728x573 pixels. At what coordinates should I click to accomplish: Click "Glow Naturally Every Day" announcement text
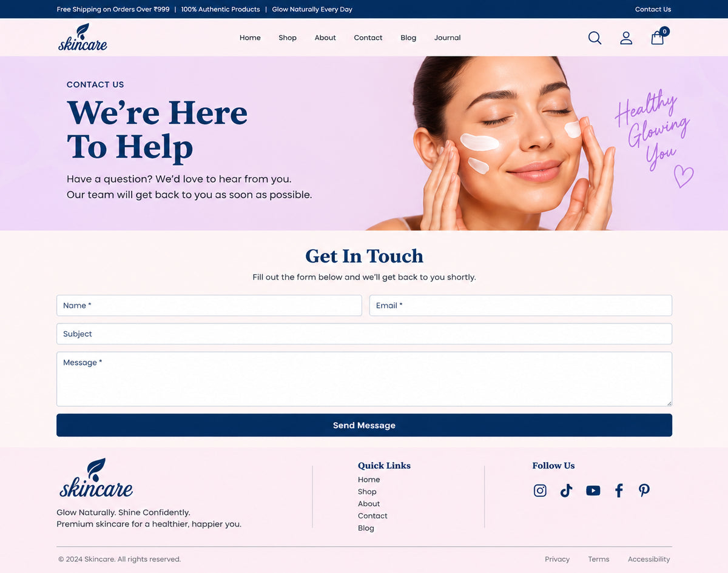click(x=312, y=9)
